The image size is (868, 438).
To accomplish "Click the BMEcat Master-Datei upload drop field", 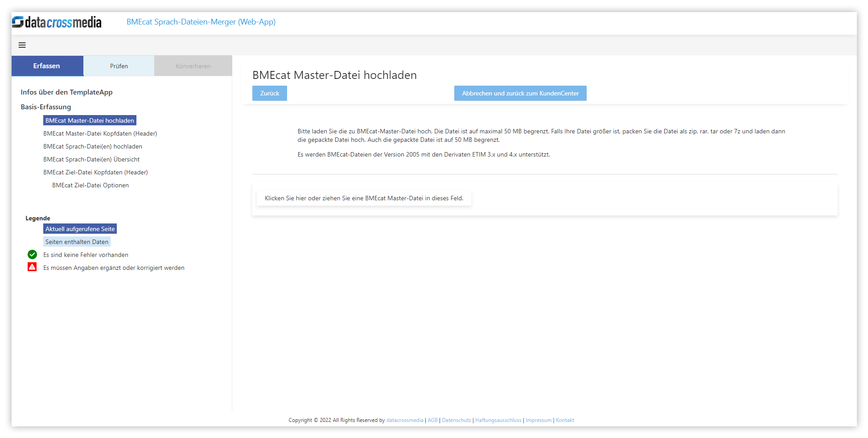I will 364,198.
